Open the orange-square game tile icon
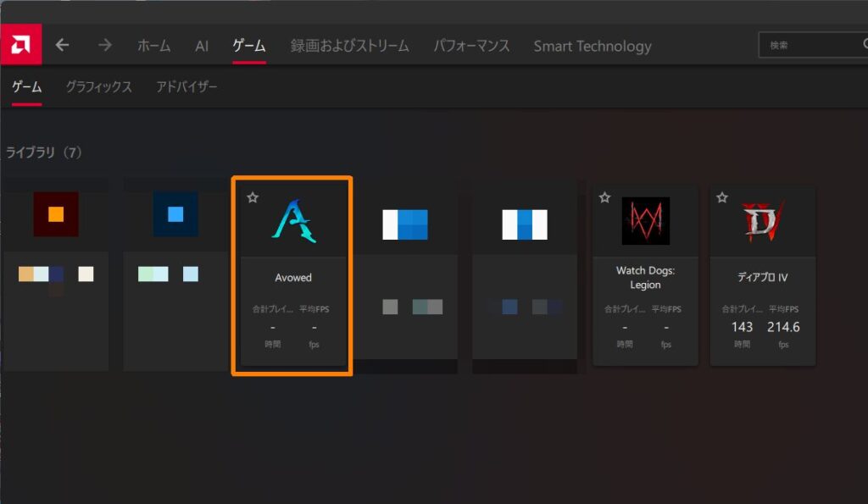 (56, 214)
